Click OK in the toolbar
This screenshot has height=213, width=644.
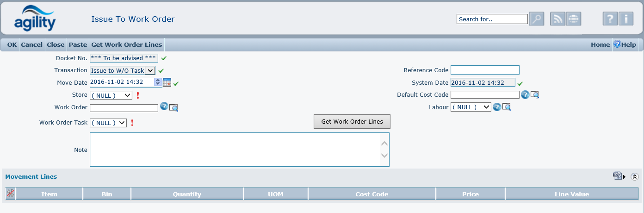pos(12,45)
